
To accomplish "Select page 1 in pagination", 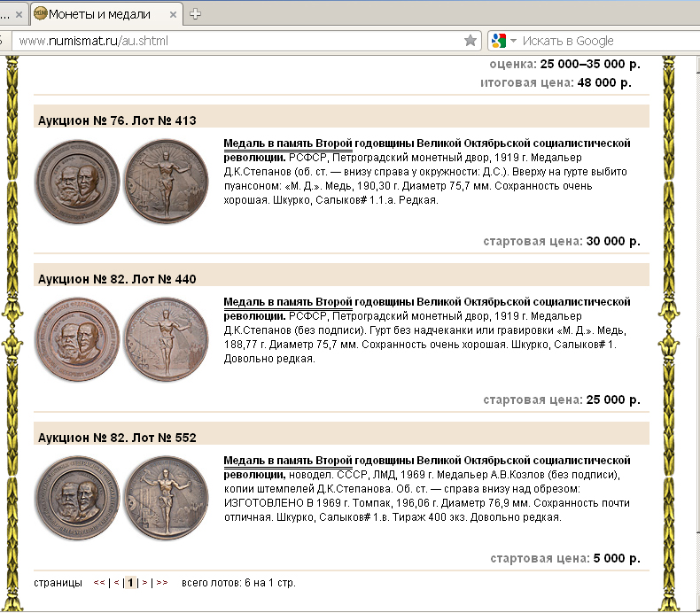I will (x=130, y=583).
